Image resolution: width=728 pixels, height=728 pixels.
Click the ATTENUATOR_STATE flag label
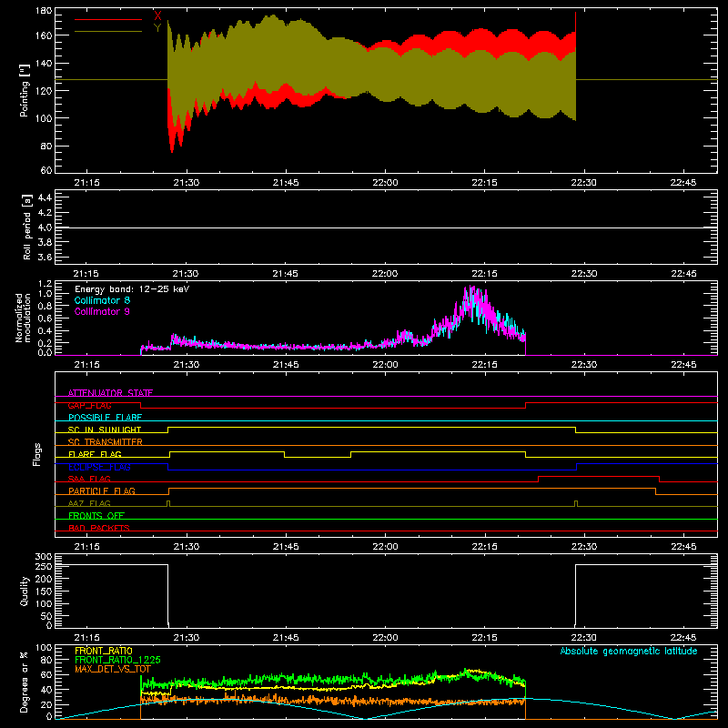[x=110, y=393]
